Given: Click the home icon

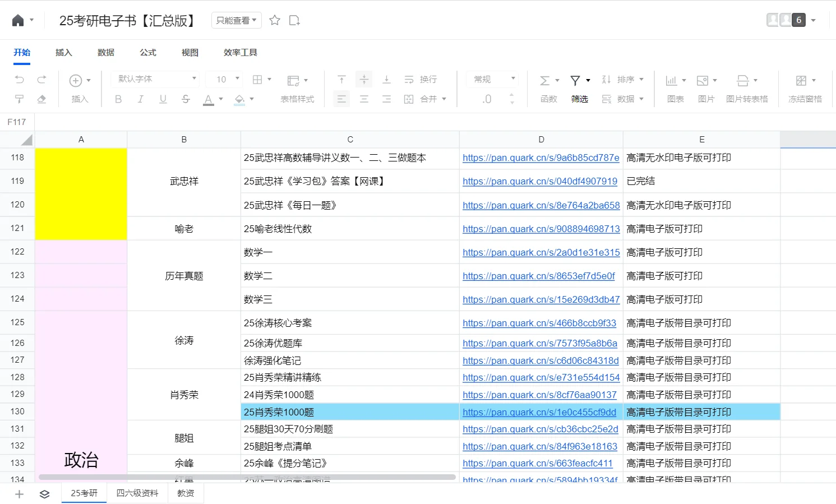Looking at the screenshot, I should (x=18, y=21).
